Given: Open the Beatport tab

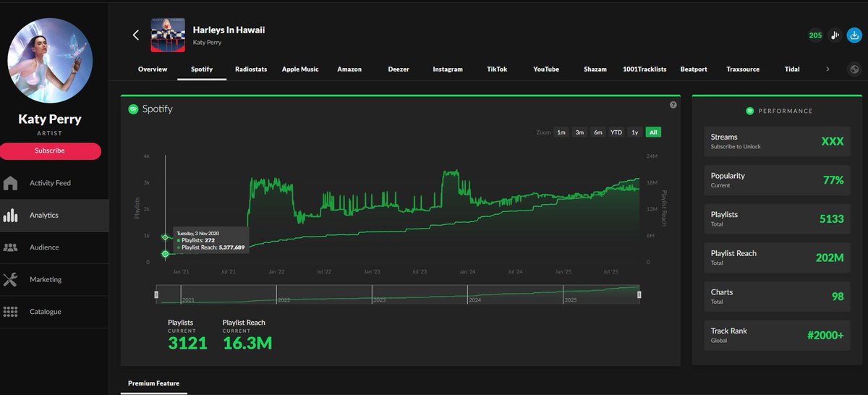Looking at the screenshot, I should click(694, 69).
